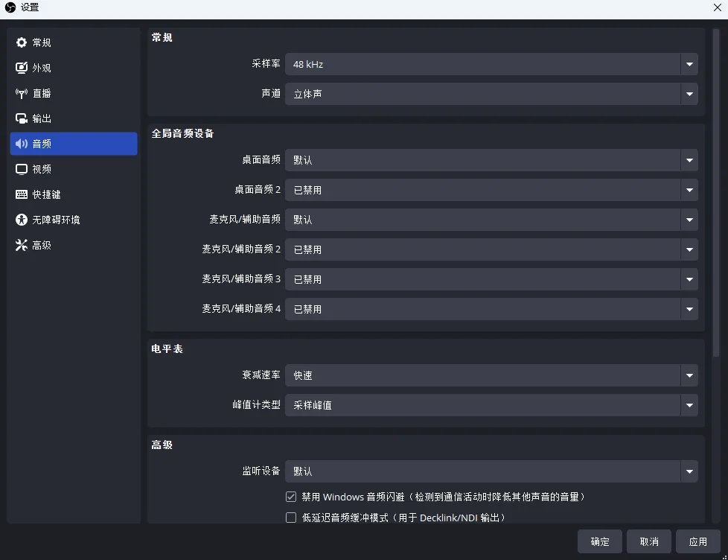Viewport: 728px width, 560px height.
Task: Click the 取消 button
Action: pyautogui.click(x=648, y=541)
